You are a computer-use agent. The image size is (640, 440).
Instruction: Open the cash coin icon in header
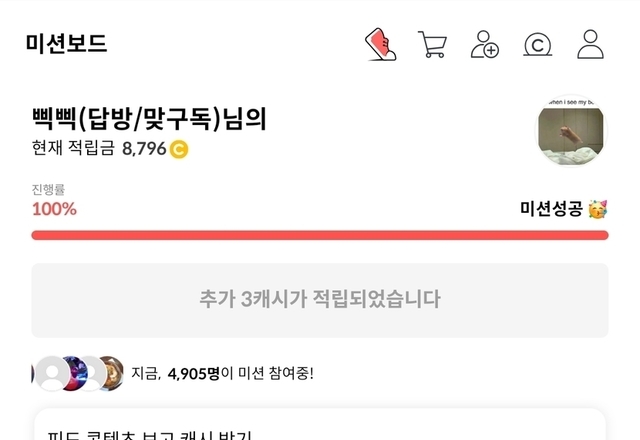(x=538, y=45)
